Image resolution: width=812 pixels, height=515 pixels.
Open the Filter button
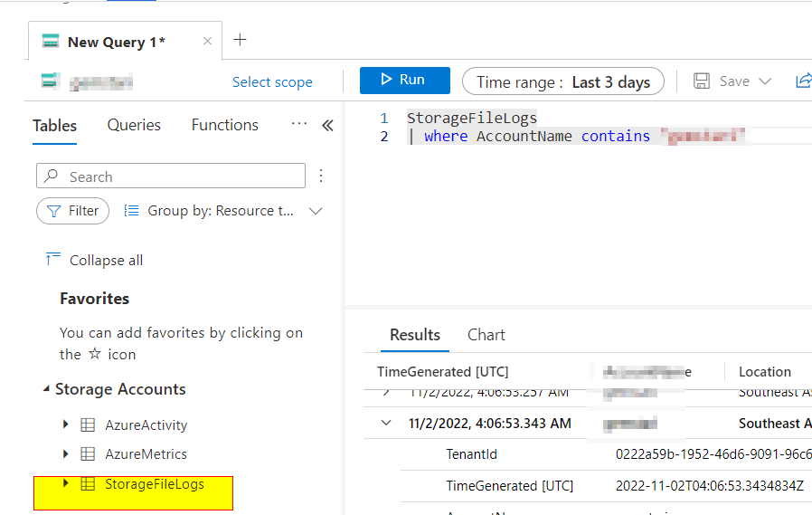tap(72, 211)
